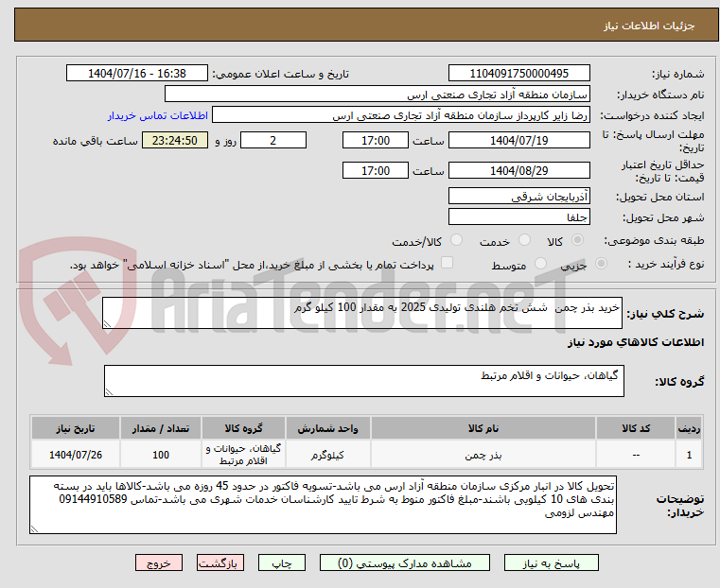Open مشاهده مدارک پیوستی (0) button

pyautogui.click(x=405, y=562)
